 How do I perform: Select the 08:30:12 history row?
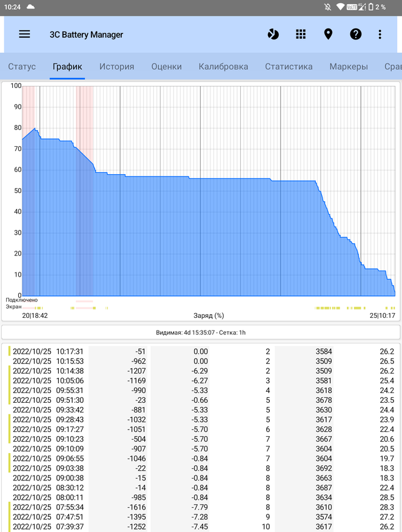tap(201, 488)
